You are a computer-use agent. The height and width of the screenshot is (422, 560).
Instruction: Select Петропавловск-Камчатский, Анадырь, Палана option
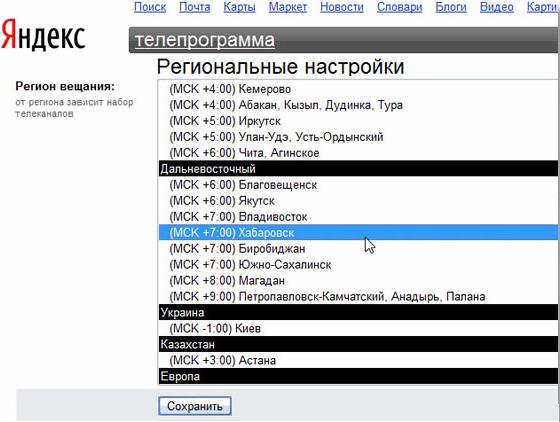pos(358,296)
